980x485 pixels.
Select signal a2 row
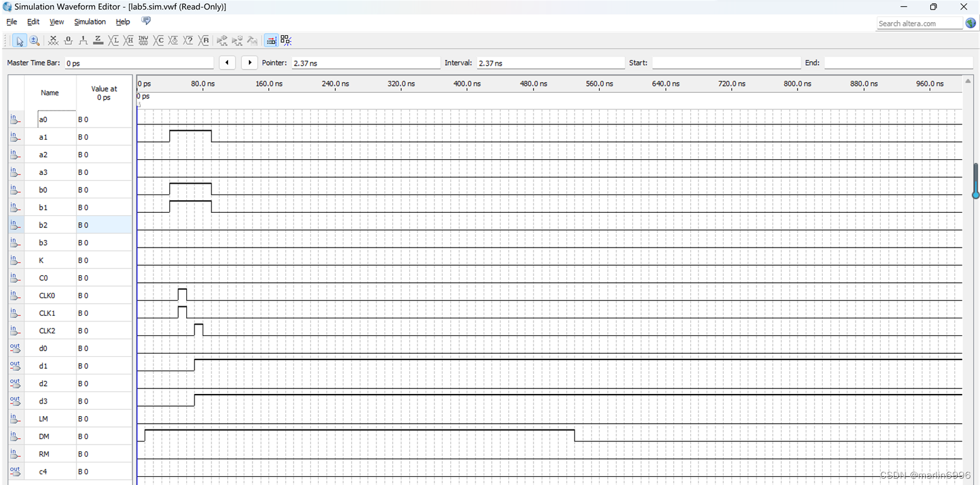tap(70, 154)
